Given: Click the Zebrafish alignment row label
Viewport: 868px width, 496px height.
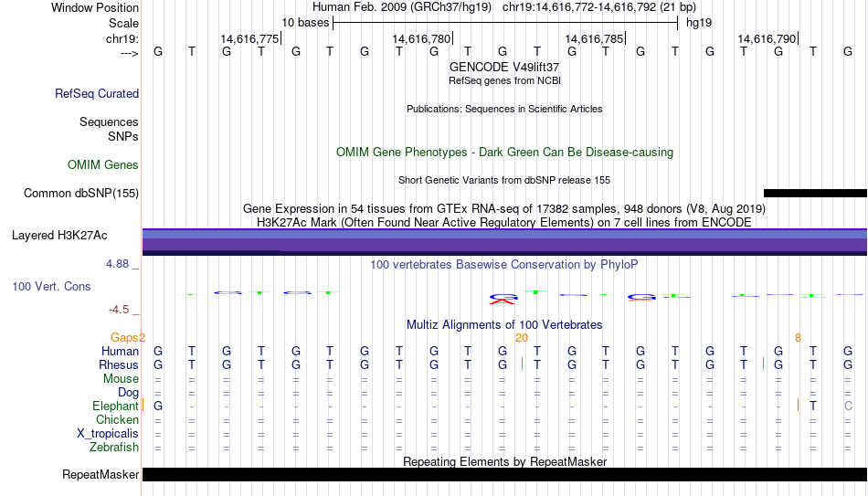Looking at the screenshot, I should [x=114, y=448].
